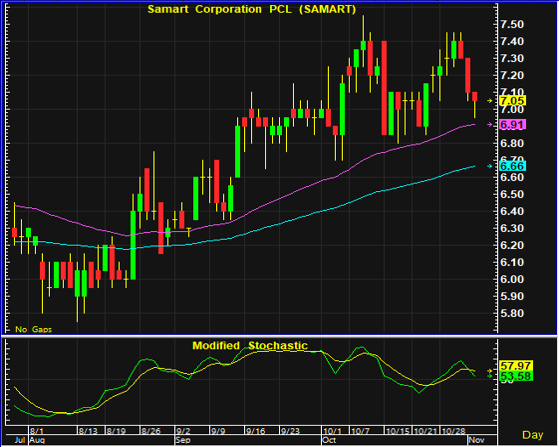The width and height of the screenshot is (559, 447).
Task: Click the 7.40 price axis label
Action: click(x=512, y=41)
